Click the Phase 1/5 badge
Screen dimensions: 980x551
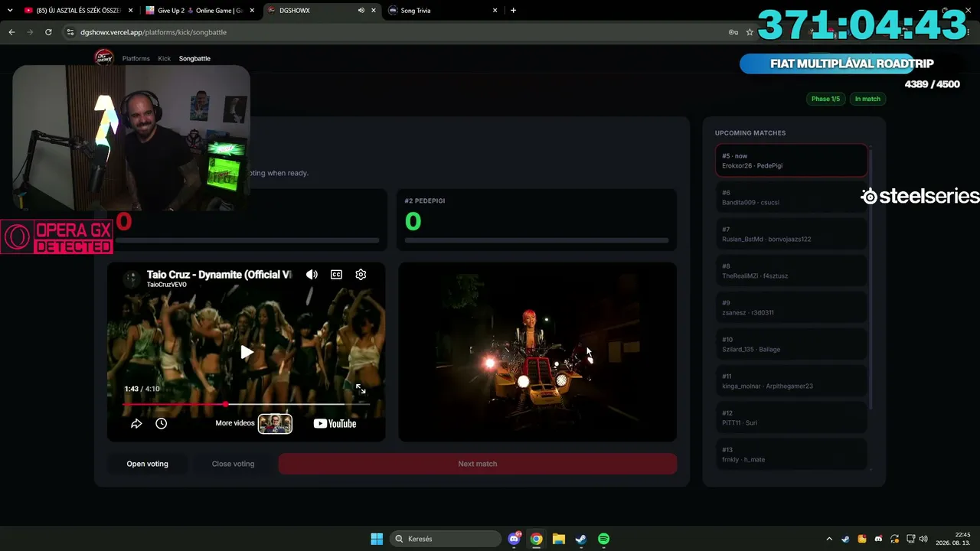(825, 99)
